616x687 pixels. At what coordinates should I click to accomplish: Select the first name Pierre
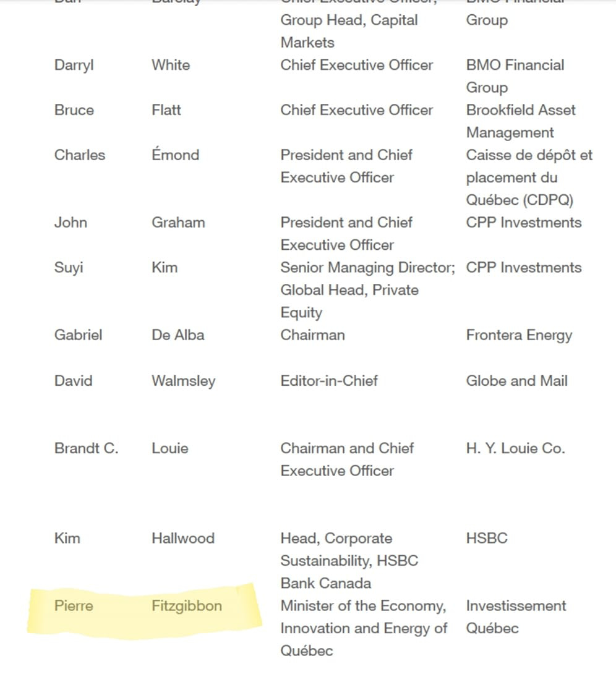tap(74, 606)
